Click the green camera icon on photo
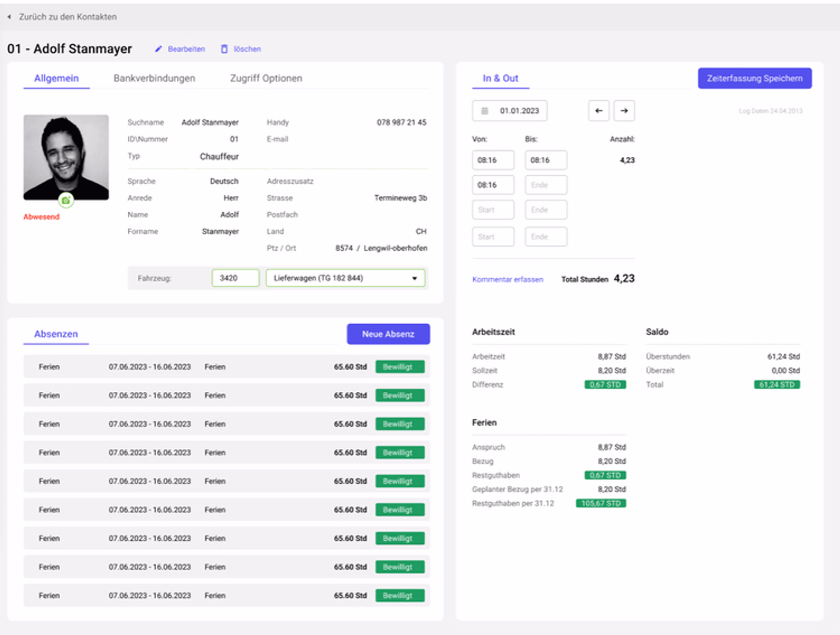The image size is (840, 635). 66,201
